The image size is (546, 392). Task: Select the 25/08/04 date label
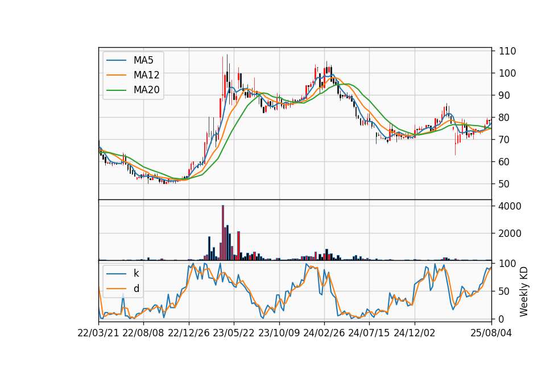pyautogui.click(x=491, y=333)
